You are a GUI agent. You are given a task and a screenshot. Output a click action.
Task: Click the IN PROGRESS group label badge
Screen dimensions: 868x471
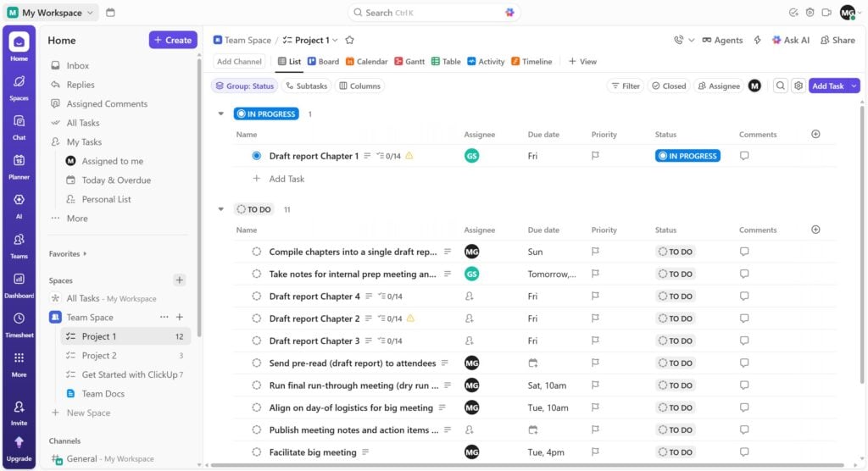coord(266,114)
